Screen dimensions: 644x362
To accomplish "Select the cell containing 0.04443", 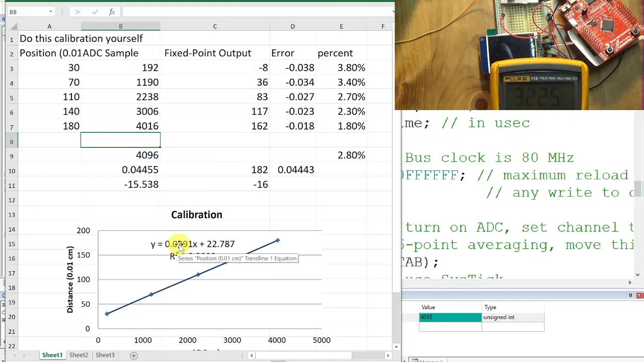I will 293,170.
